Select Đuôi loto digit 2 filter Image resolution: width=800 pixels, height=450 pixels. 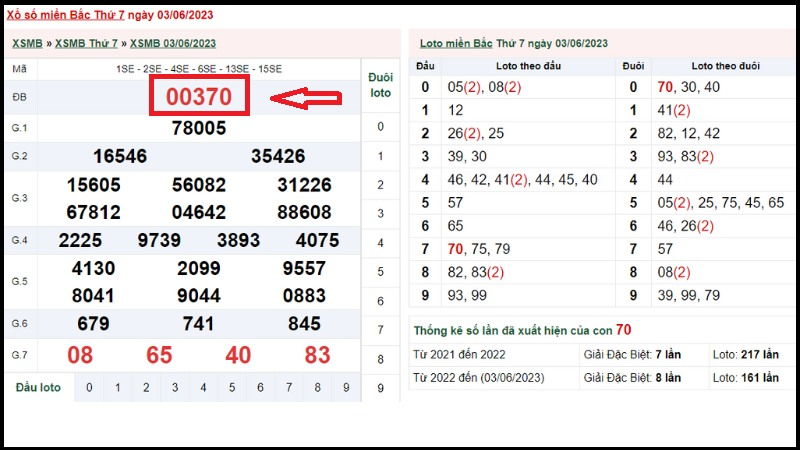[x=381, y=185]
